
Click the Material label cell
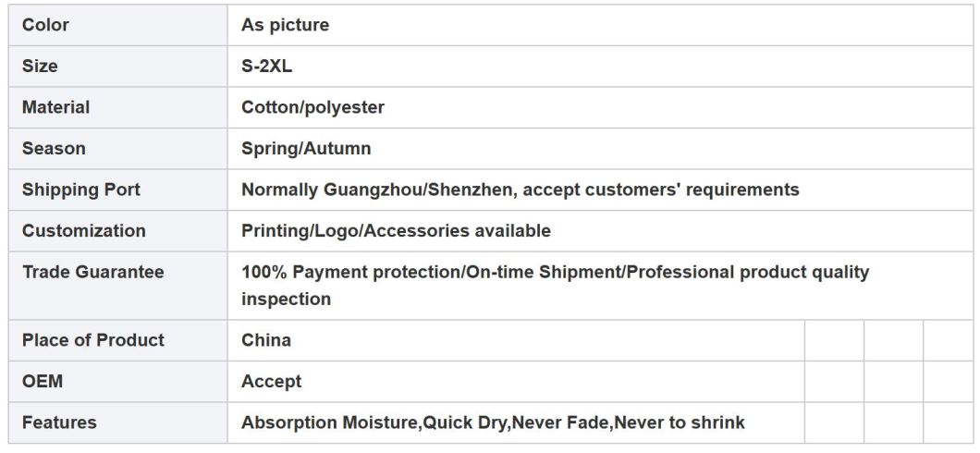pos(118,107)
